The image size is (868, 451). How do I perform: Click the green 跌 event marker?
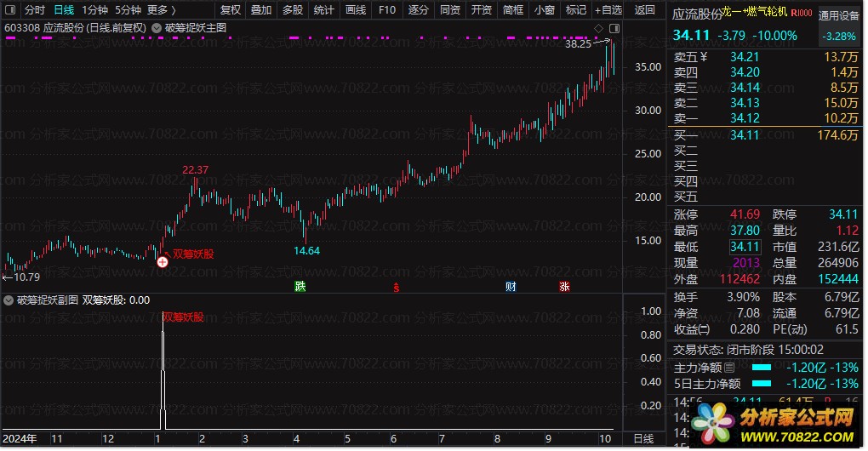(x=300, y=286)
